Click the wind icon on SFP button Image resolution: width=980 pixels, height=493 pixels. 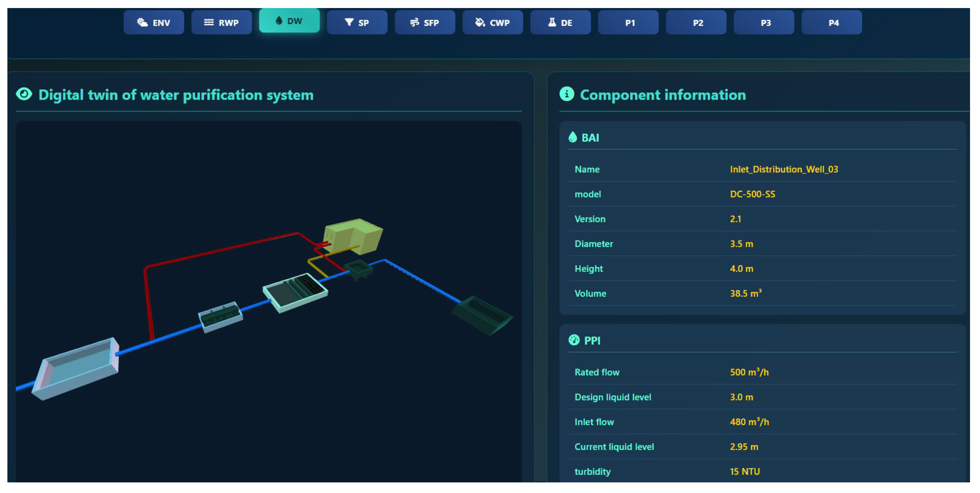[414, 23]
